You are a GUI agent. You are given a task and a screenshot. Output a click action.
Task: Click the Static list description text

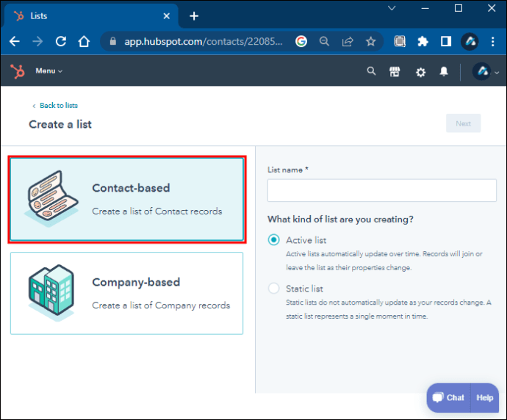[389, 309]
